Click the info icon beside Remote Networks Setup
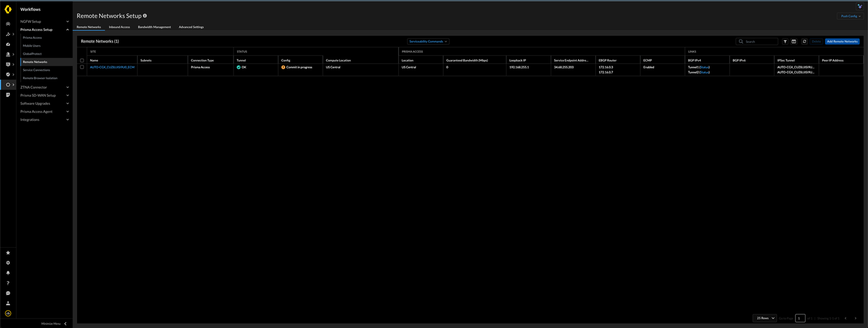Viewport: 868px width, 328px height. pyautogui.click(x=145, y=15)
